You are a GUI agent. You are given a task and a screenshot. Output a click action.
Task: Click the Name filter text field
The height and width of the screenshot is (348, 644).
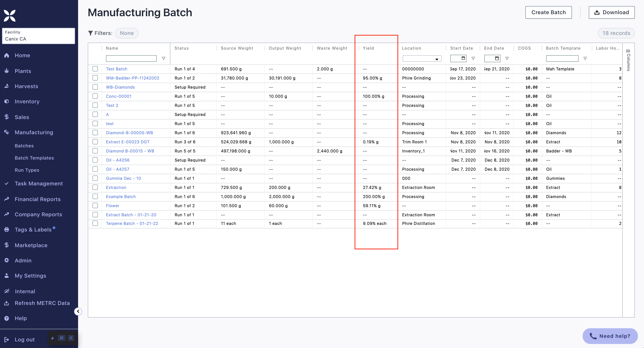131,59
